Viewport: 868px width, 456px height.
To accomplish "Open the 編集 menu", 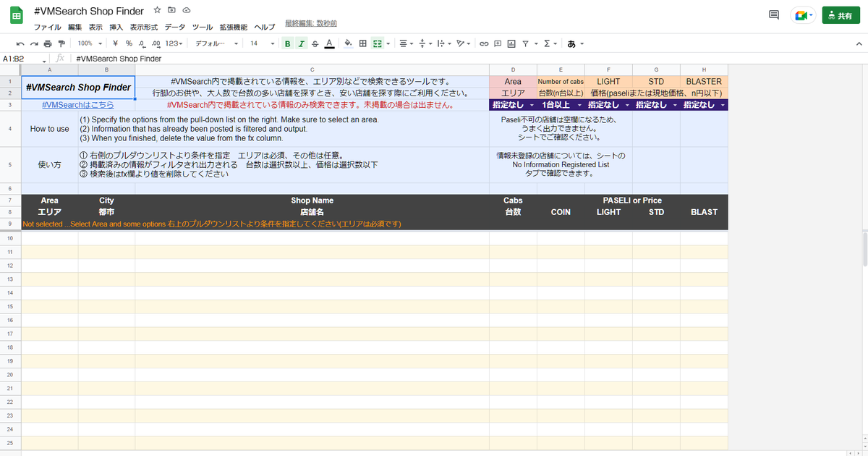I will point(75,27).
